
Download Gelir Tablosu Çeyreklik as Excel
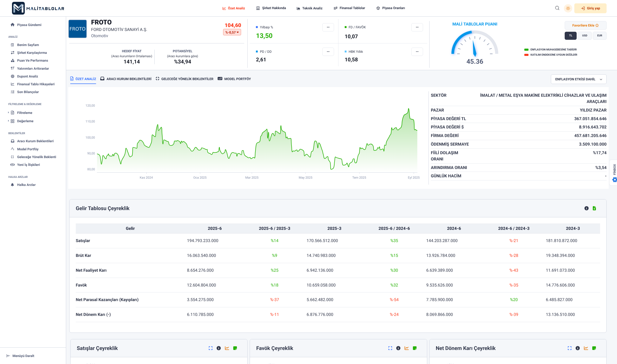pyautogui.click(x=594, y=208)
